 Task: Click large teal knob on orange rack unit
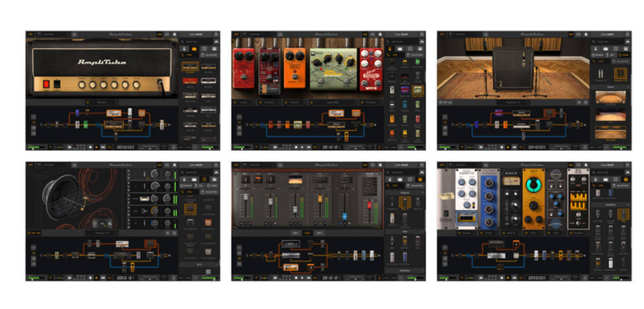click(533, 186)
